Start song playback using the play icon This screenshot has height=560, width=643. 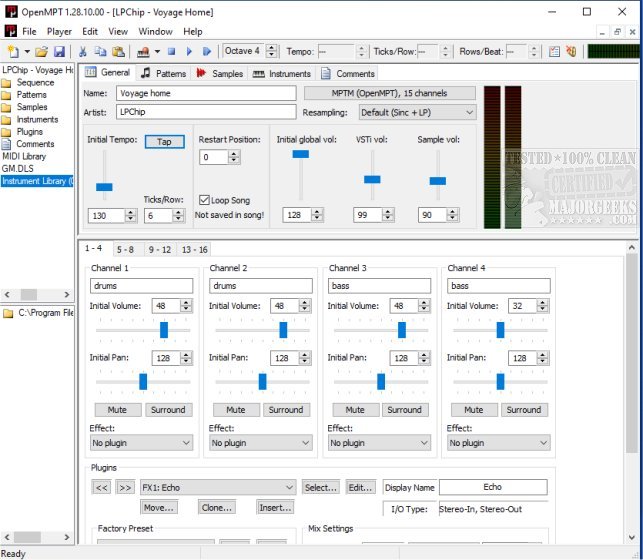click(x=189, y=51)
